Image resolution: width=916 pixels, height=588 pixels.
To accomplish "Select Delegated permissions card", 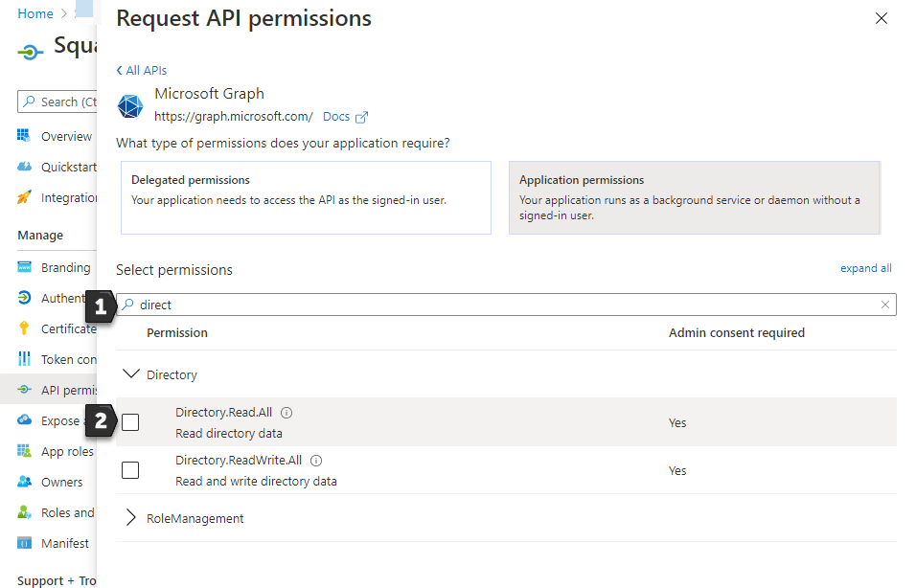I will pos(306,198).
